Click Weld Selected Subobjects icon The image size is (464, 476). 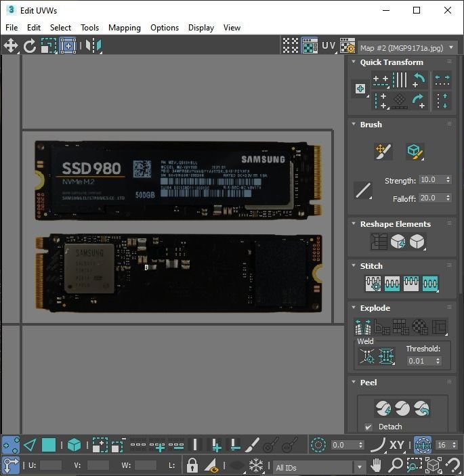coord(386,355)
